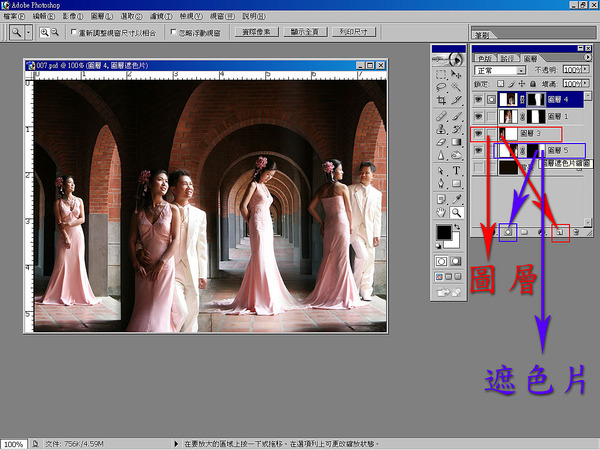Show the bottom background layer

pyautogui.click(x=478, y=167)
